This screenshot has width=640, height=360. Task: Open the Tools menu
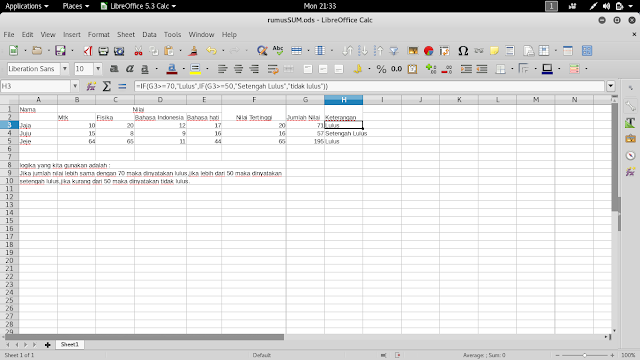coord(172,35)
